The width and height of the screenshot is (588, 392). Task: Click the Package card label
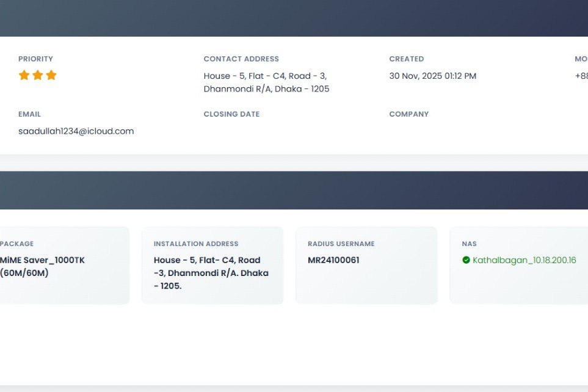[16, 244]
